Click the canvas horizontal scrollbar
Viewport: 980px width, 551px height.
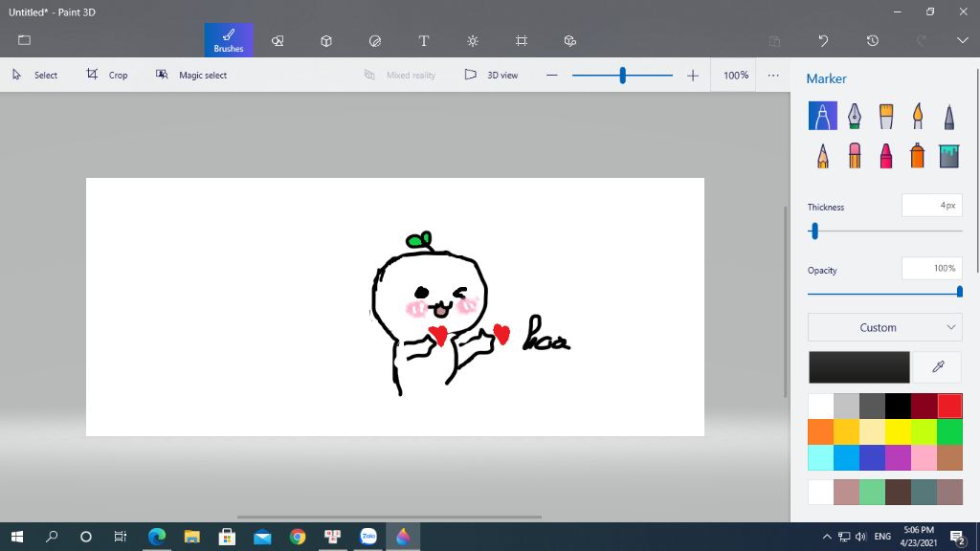[390, 518]
